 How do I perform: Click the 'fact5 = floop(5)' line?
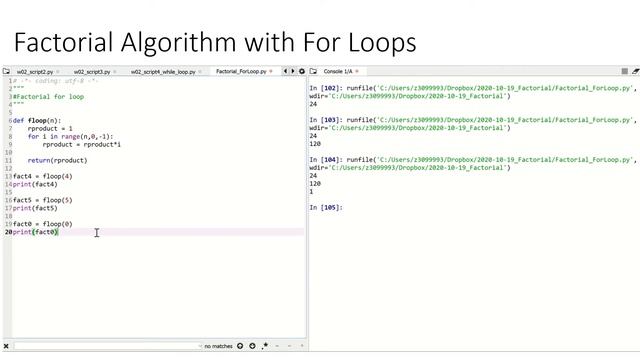[43, 200]
